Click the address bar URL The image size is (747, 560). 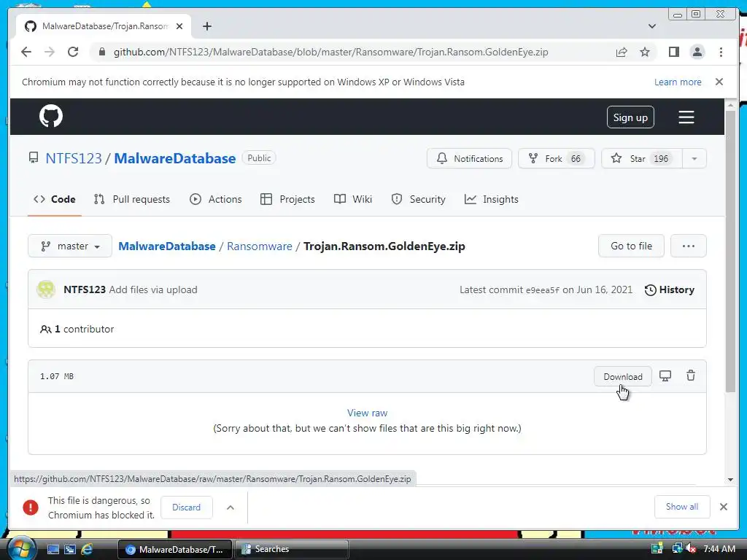(x=330, y=52)
